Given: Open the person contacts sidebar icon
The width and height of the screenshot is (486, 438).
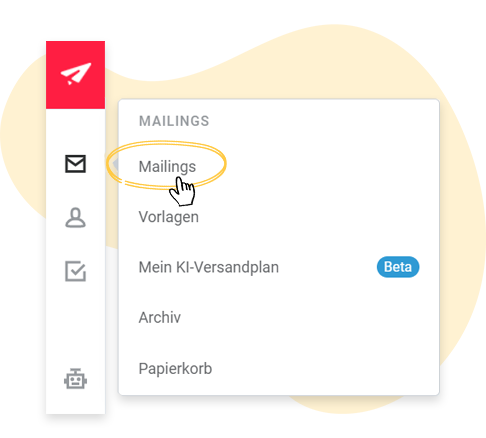Looking at the screenshot, I should 75,218.
